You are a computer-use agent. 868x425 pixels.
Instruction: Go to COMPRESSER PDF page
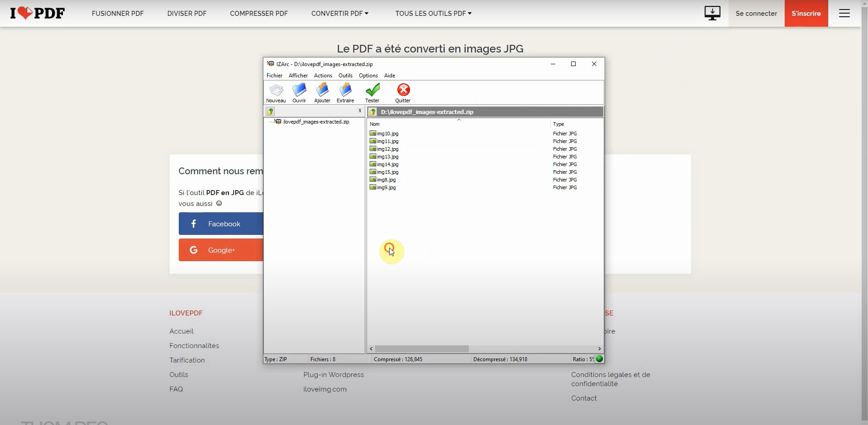[x=259, y=14]
